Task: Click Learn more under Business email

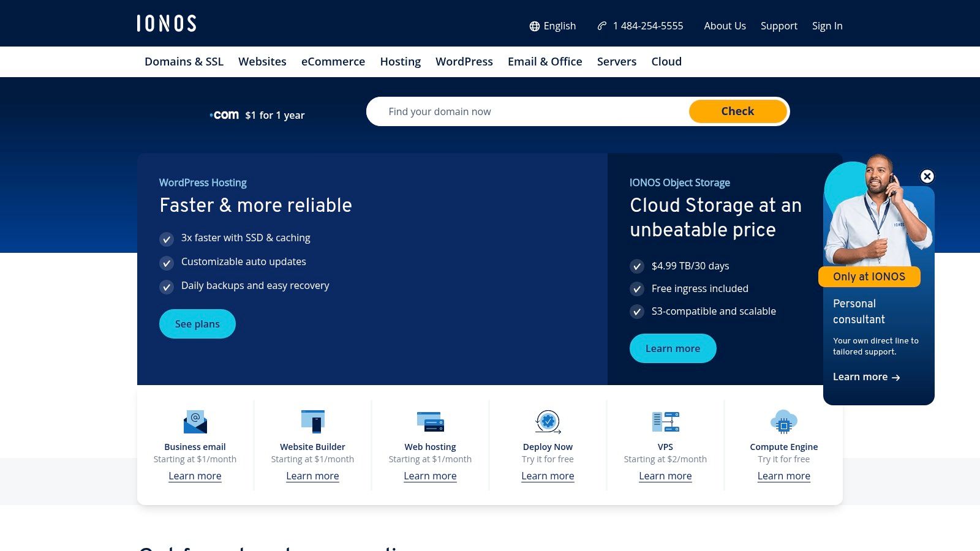Action: click(195, 476)
